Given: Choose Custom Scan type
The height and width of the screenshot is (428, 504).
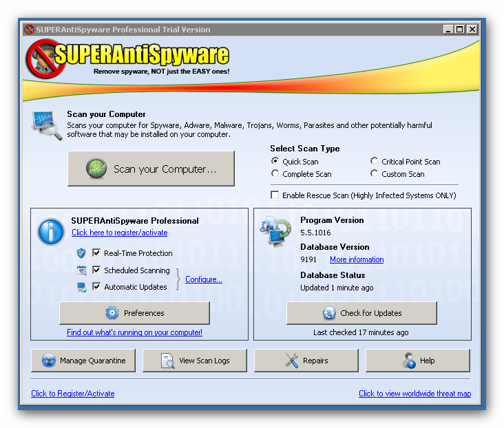Looking at the screenshot, I should point(374,173).
